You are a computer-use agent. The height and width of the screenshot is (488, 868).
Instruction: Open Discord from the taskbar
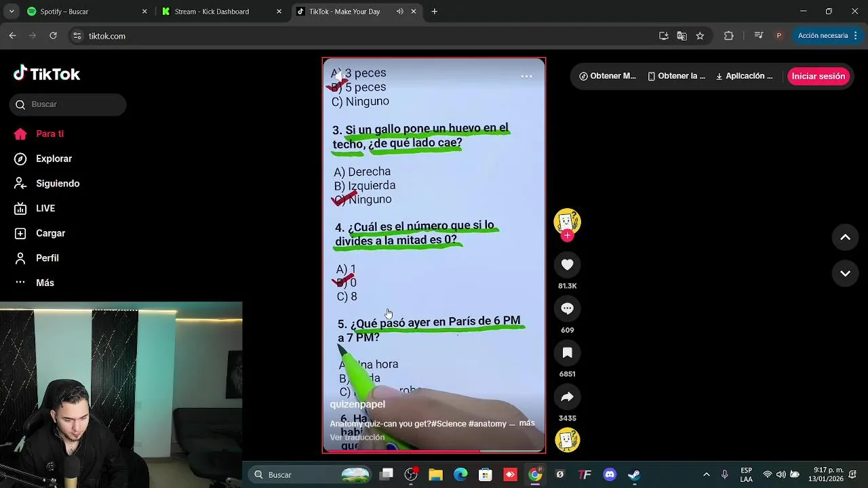click(610, 474)
